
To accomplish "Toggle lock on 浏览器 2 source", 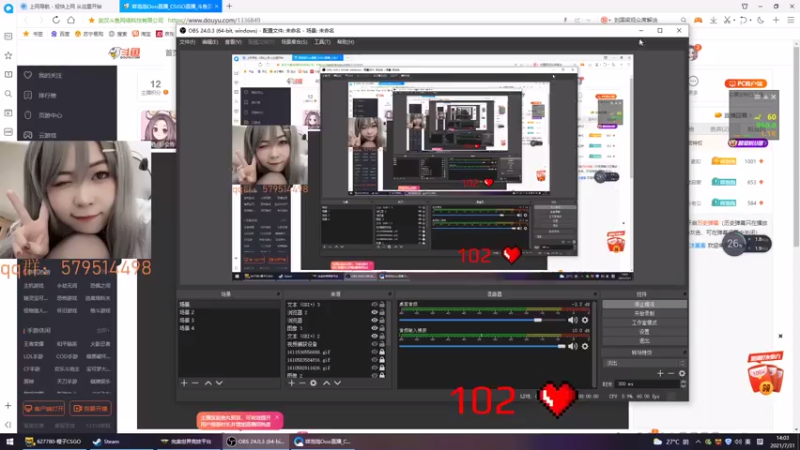I will tap(382, 312).
